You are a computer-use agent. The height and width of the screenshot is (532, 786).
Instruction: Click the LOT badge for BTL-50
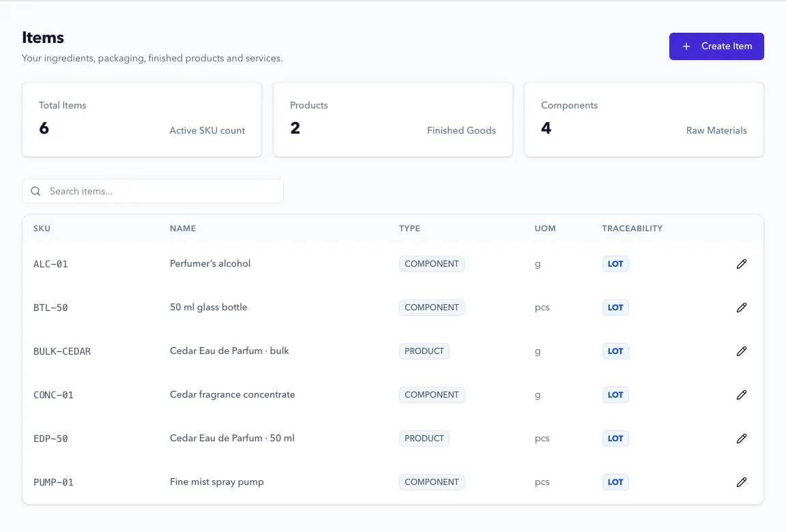615,308
